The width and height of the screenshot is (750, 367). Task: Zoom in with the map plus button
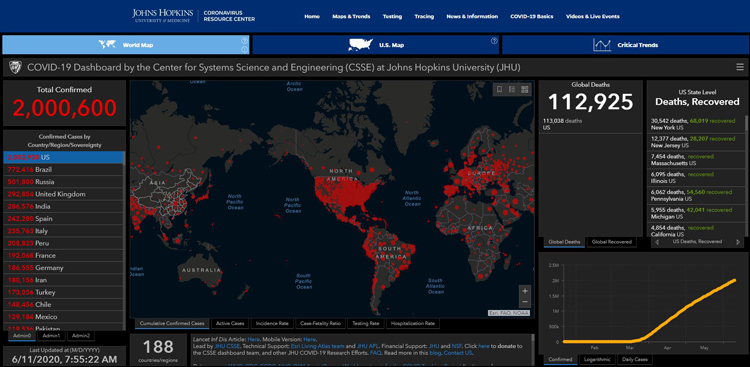point(525,291)
